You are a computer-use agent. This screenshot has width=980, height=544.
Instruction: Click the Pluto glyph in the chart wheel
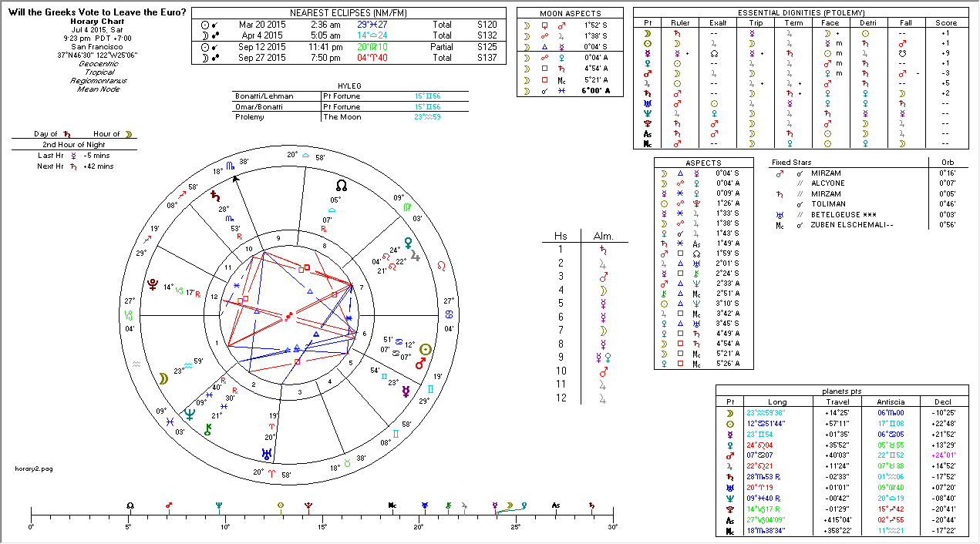[153, 284]
